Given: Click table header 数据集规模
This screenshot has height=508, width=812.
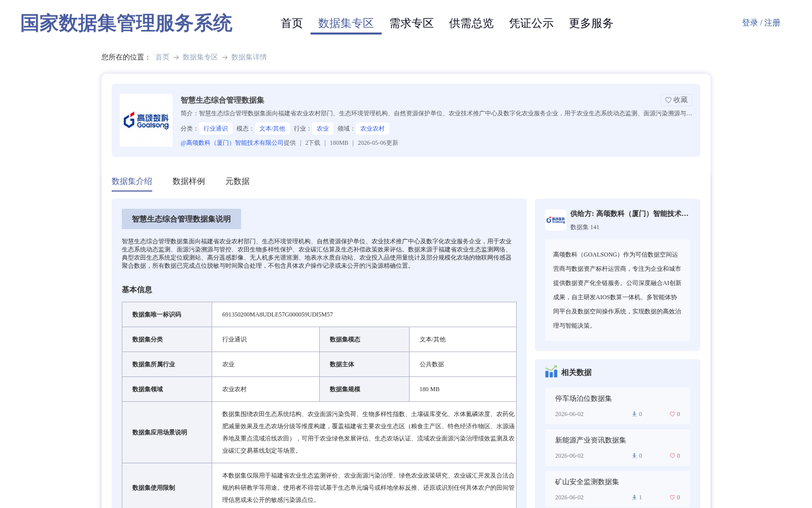Looking at the screenshot, I should pyautogui.click(x=345, y=389).
